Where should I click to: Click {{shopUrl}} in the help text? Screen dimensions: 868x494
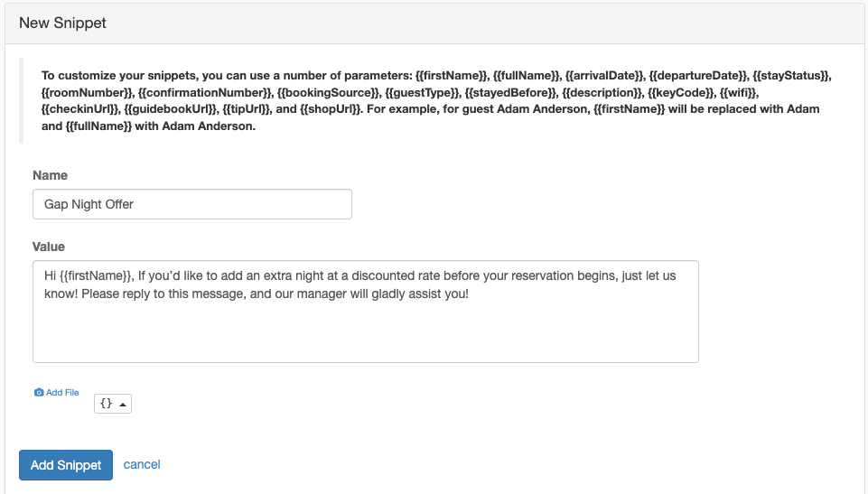pyautogui.click(x=330, y=109)
